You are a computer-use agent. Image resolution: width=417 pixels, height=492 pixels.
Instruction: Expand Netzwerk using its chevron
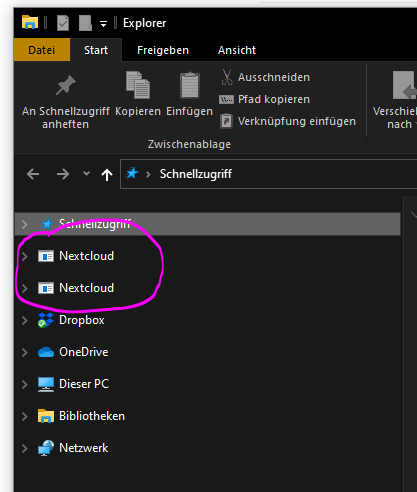[x=25, y=448]
